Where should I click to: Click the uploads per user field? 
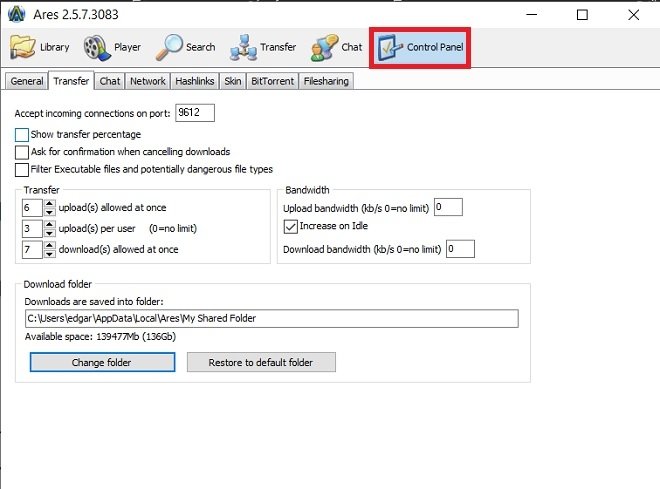(x=32, y=229)
